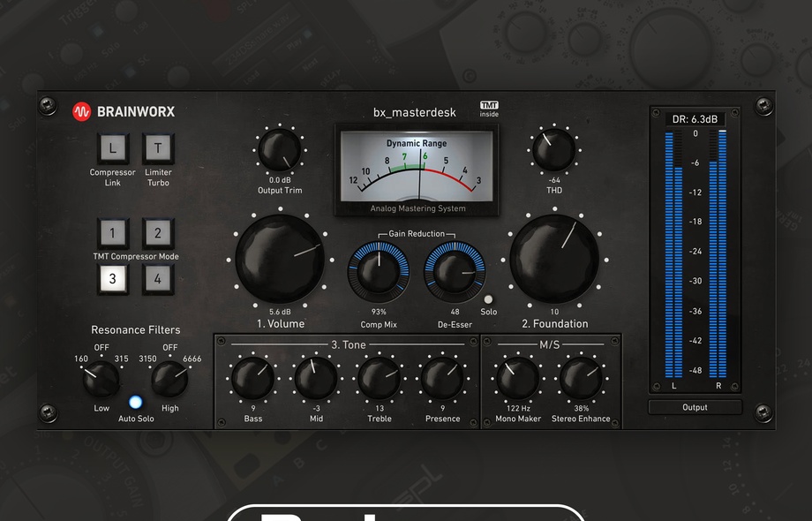Click the Dynamic Range VU meter
This screenshot has height=521, width=812.
417,170
